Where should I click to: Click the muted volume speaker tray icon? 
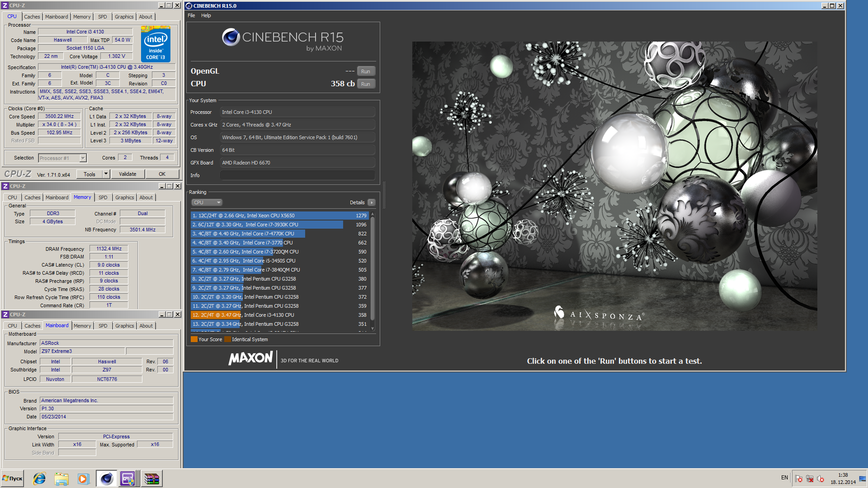(x=821, y=479)
